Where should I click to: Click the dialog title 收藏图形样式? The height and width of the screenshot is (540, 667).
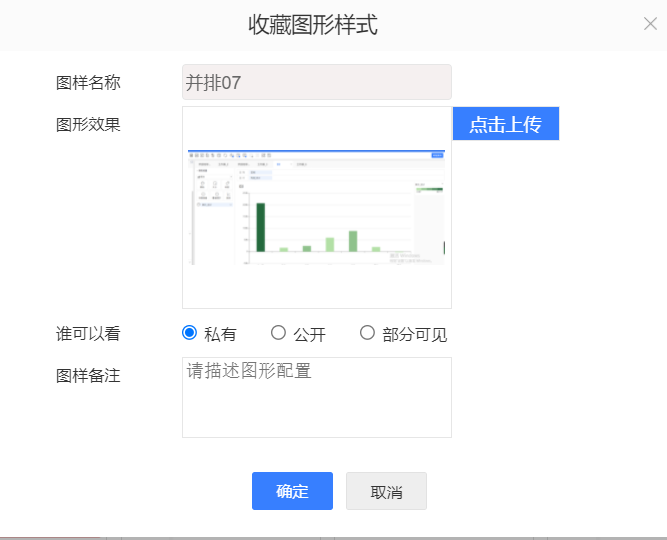[x=313, y=25]
